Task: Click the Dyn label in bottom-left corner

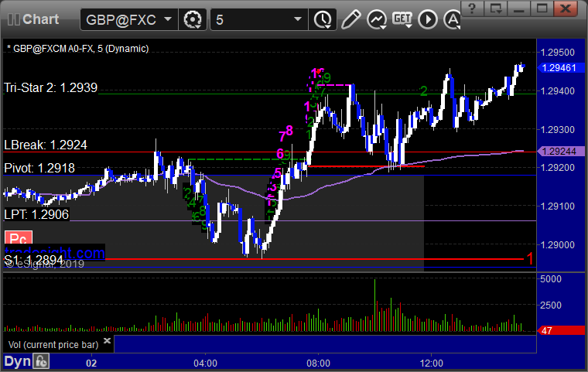Action: 17,361
